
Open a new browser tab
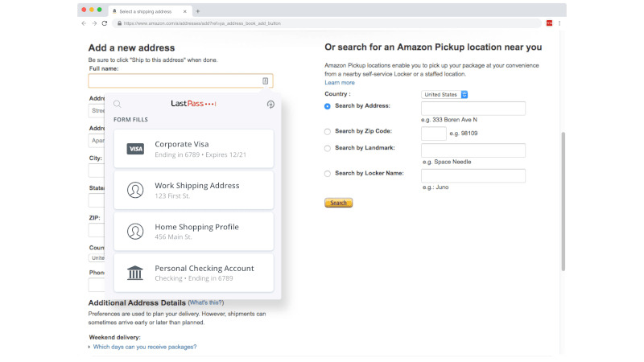click(198, 11)
